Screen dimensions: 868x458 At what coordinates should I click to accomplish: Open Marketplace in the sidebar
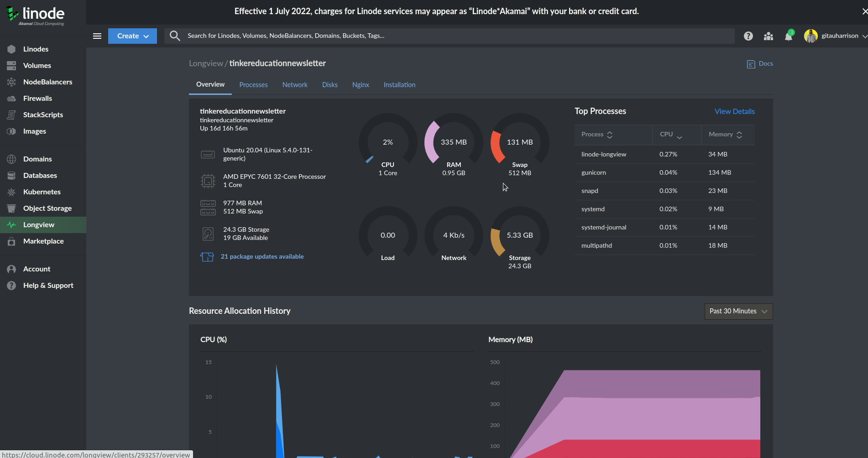43,241
